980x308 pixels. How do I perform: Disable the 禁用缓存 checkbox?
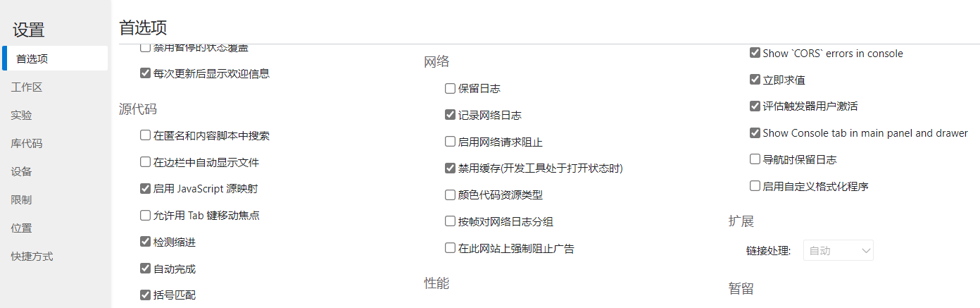tap(451, 168)
